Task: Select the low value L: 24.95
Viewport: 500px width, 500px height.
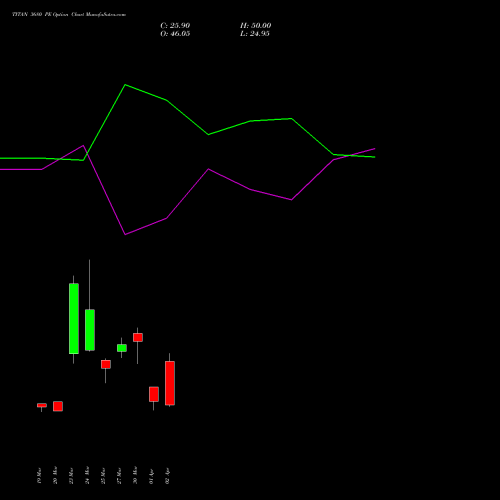Action: [x=255, y=34]
